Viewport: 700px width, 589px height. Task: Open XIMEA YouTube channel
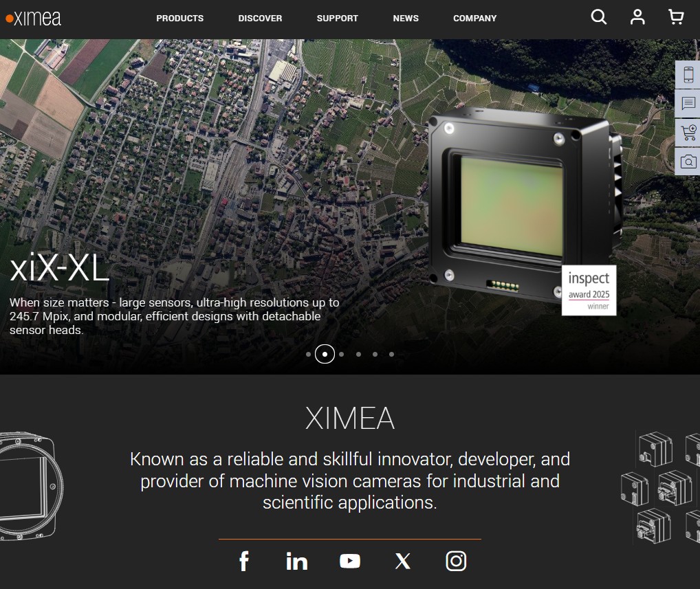(350, 561)
